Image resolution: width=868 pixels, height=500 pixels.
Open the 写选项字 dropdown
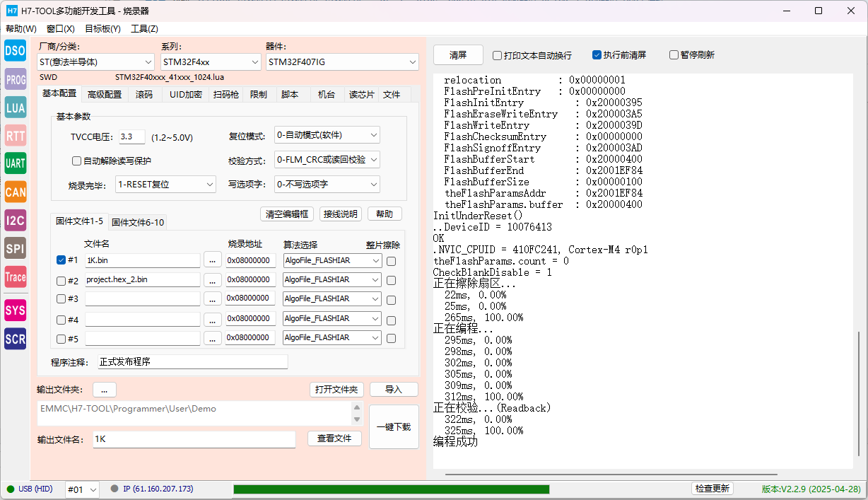click(x=327, y=185)
